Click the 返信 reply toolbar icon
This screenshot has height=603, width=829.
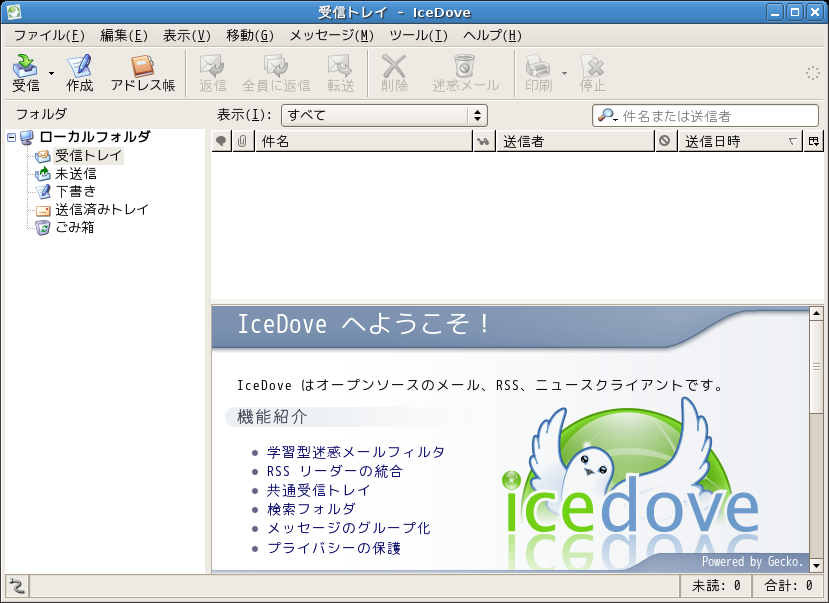[x=213, y=73]
